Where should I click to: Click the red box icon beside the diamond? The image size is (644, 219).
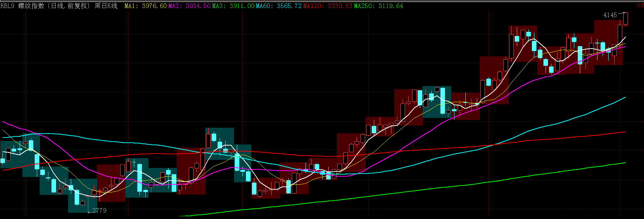(x=642, y=5)
